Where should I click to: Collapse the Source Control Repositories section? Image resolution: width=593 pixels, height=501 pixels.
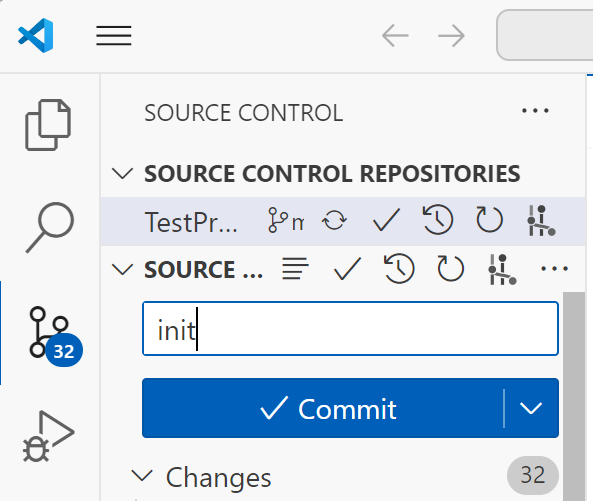[123, 174]
